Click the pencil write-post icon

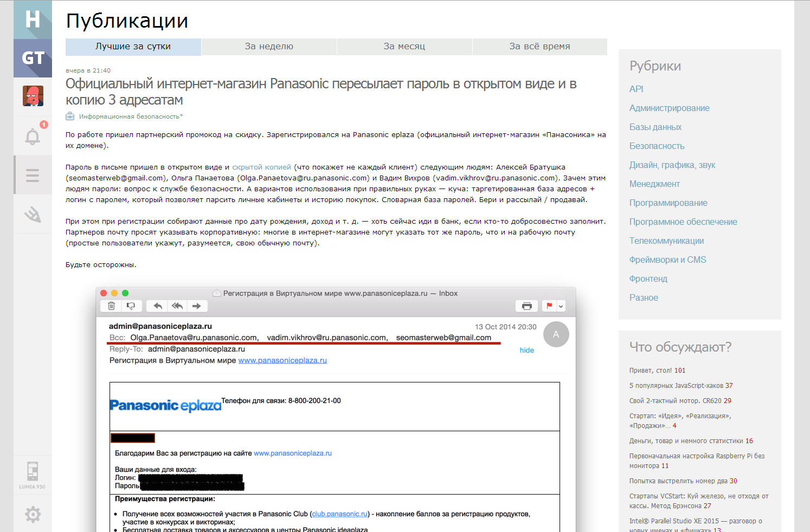coord(33,215)
